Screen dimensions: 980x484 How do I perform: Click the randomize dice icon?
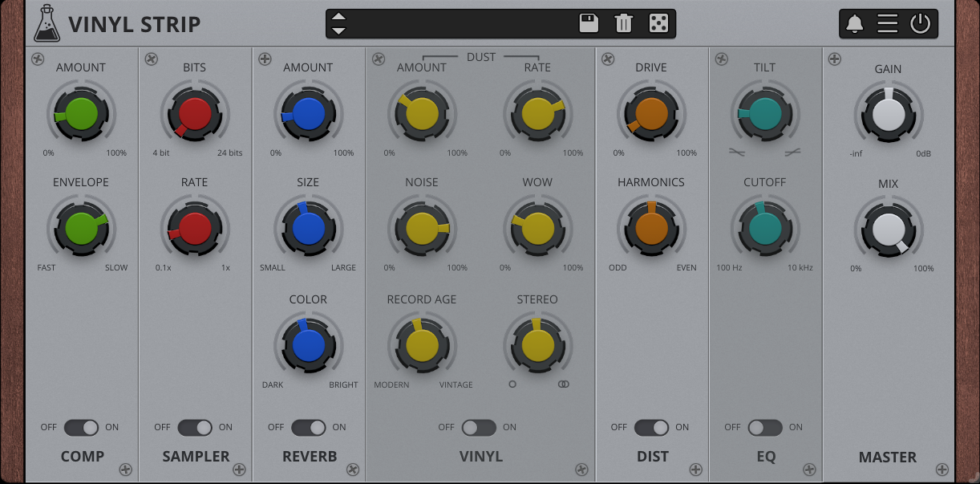point(658,23)
